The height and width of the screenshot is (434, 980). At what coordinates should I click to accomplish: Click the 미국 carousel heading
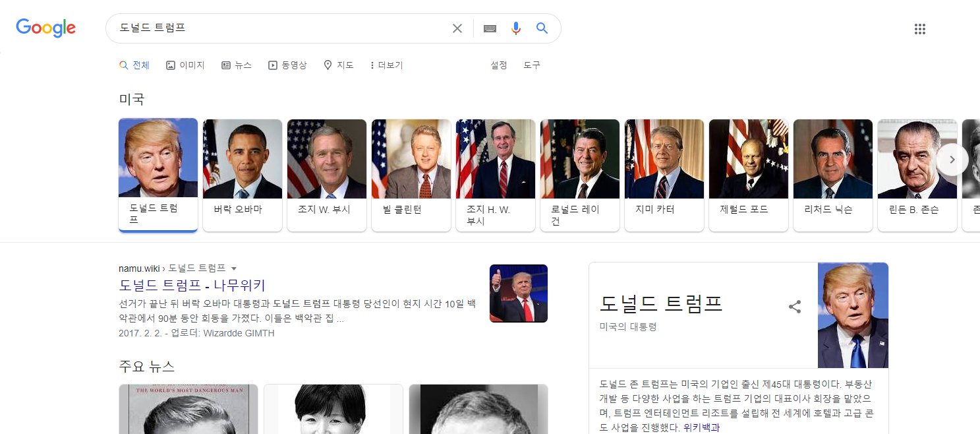131,100
